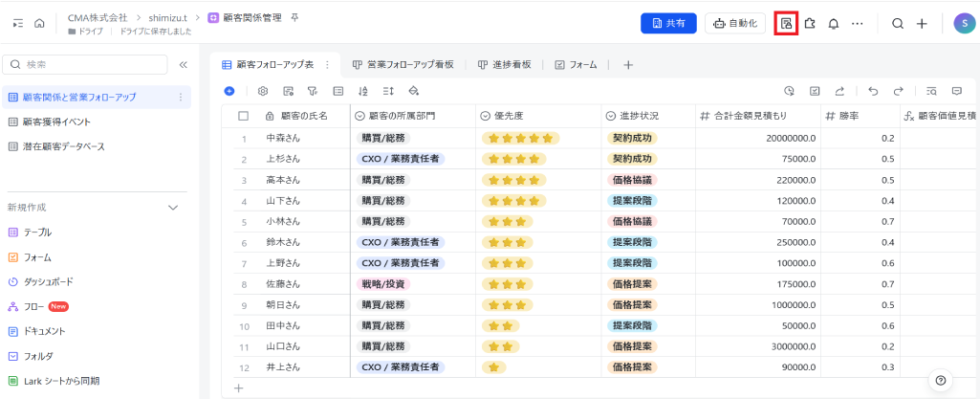Set the star rating for 田中さん
The width and height of the screenshot is (980, 399).
tap(500, 325)
